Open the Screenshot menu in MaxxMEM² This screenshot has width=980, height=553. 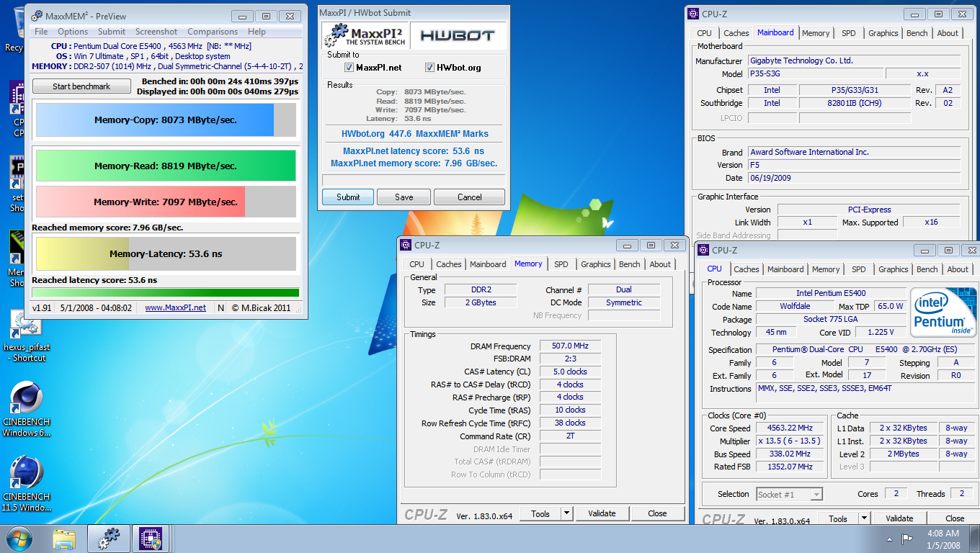(x=156, y=32)
